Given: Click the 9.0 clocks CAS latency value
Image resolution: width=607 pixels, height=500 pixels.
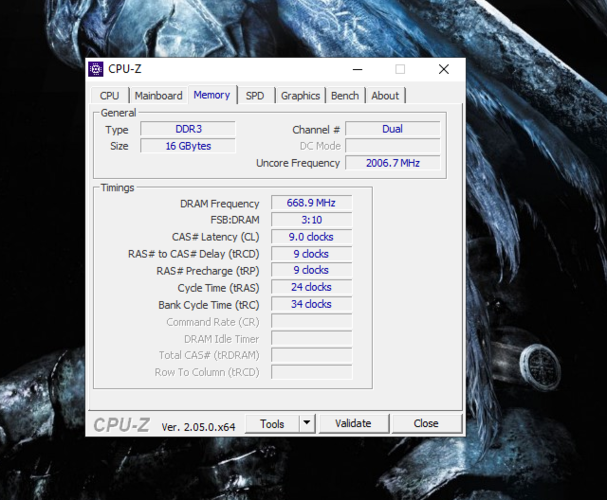Looking at the screenshot, I should click(x=312, y=237).
